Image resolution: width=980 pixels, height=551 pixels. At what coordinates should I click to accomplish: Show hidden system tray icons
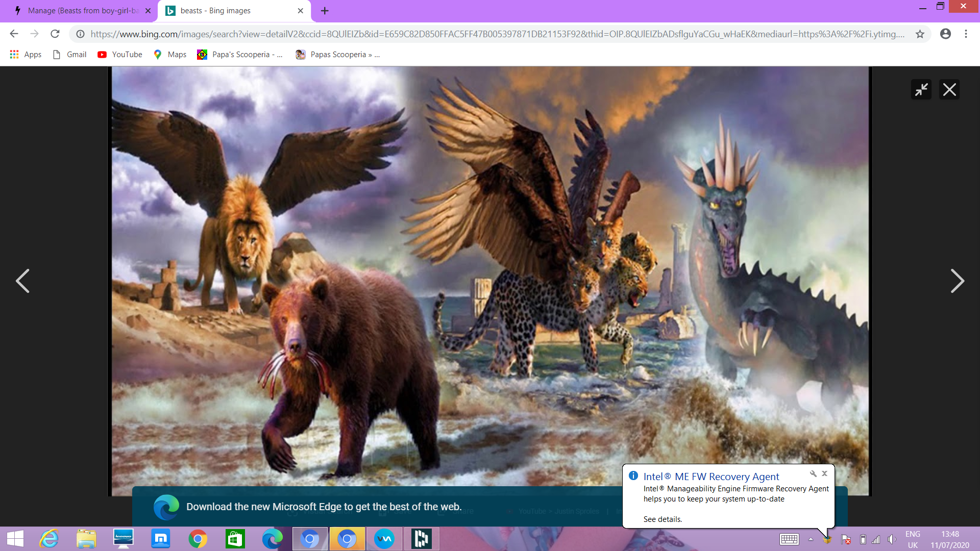tap(811, 539)
